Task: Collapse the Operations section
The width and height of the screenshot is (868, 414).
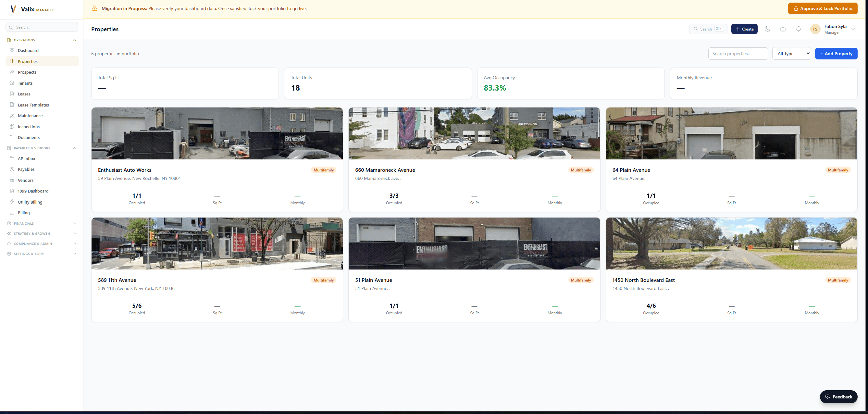Action: [74, 40]
